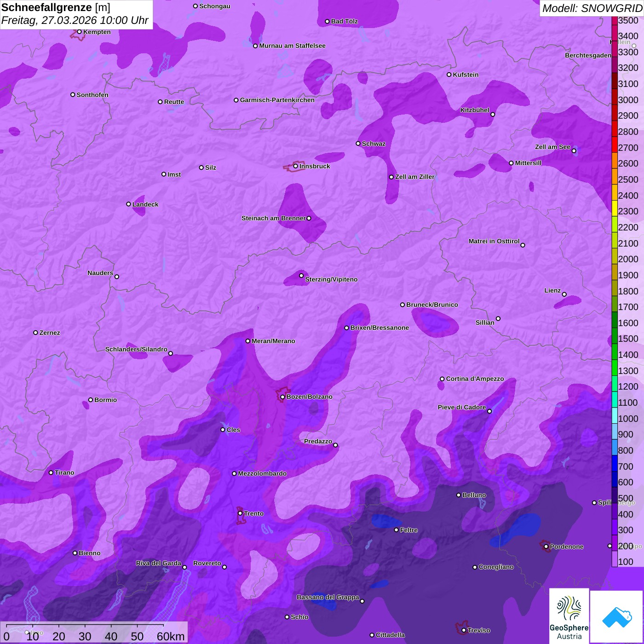Screen dimensions: 644x644
Task: Click the Sillian label
Action: (x=485, y=322)
